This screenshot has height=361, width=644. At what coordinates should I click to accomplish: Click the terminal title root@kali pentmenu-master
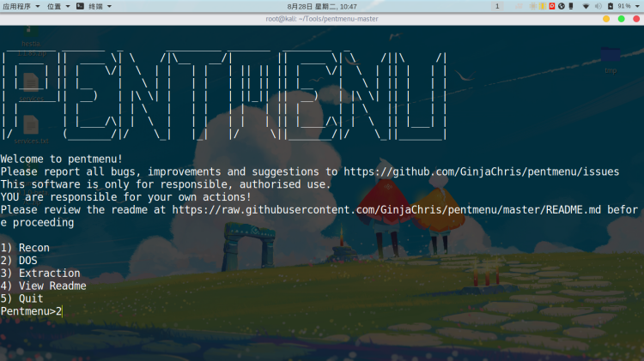(x=322, y=19)
